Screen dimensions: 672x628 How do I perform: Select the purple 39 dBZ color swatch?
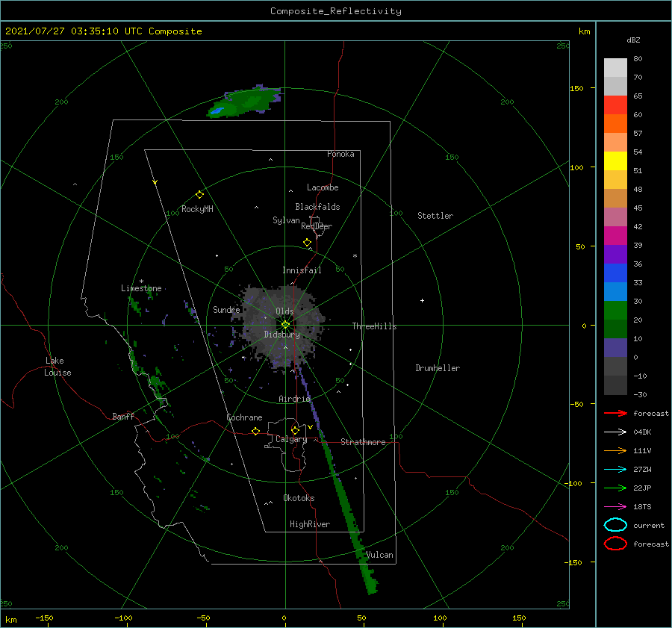click(615, 254)
